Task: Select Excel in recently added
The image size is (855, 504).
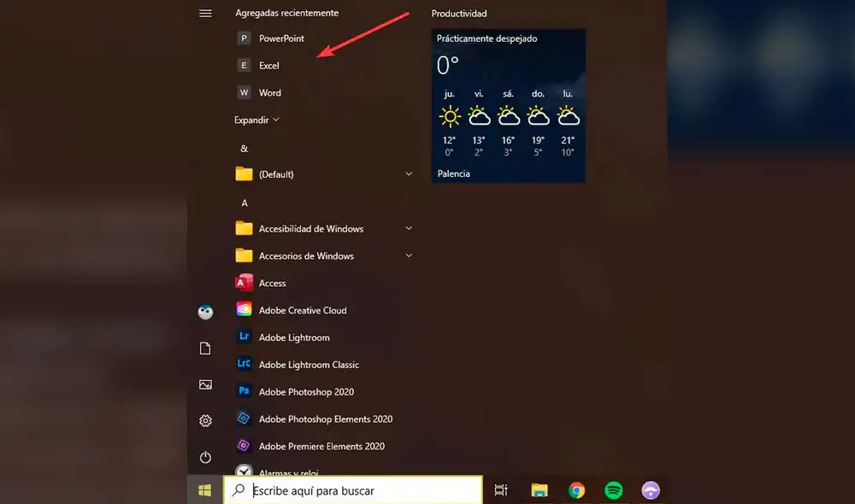Action: [268, 66]
